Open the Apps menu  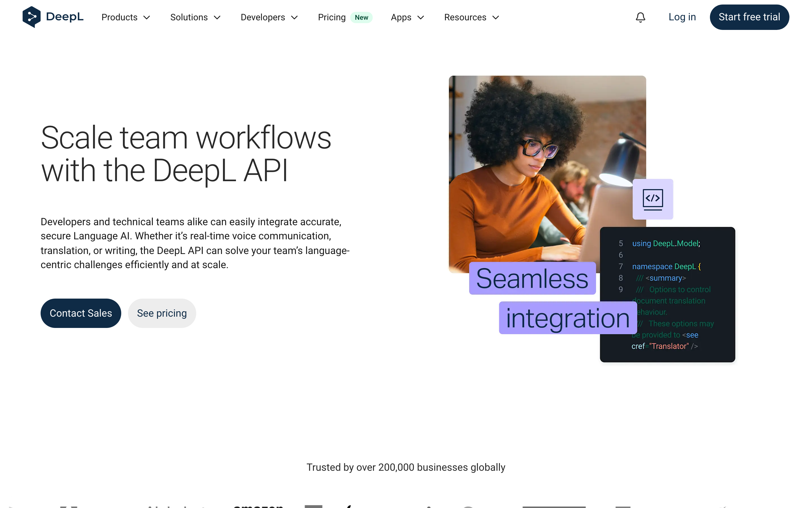pyautogui.click(x=408, y=17)
